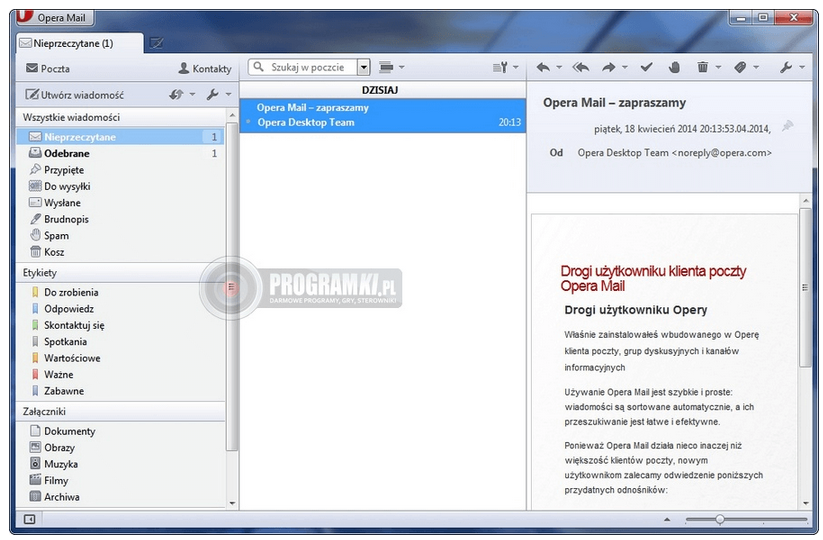The width and height of the screenshot is (823, 540).
Task: Toggle the panel button in status bar
Action: click(29, 519)
